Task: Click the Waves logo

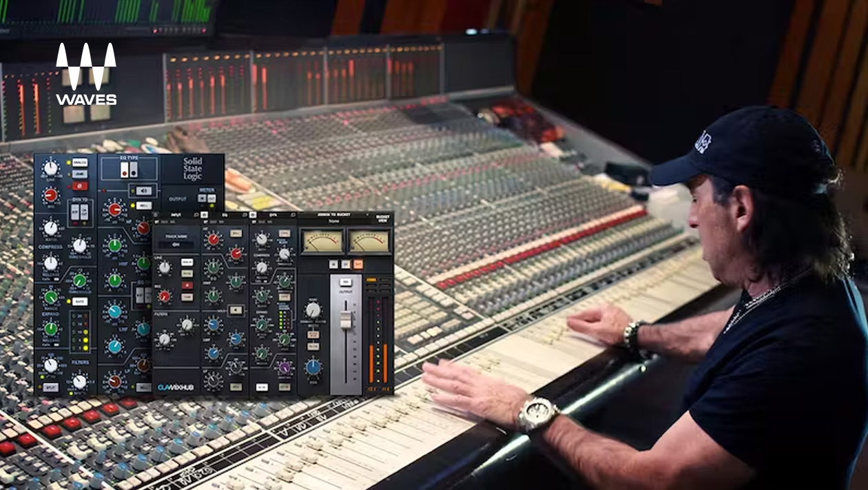Action: click(86, 74)
